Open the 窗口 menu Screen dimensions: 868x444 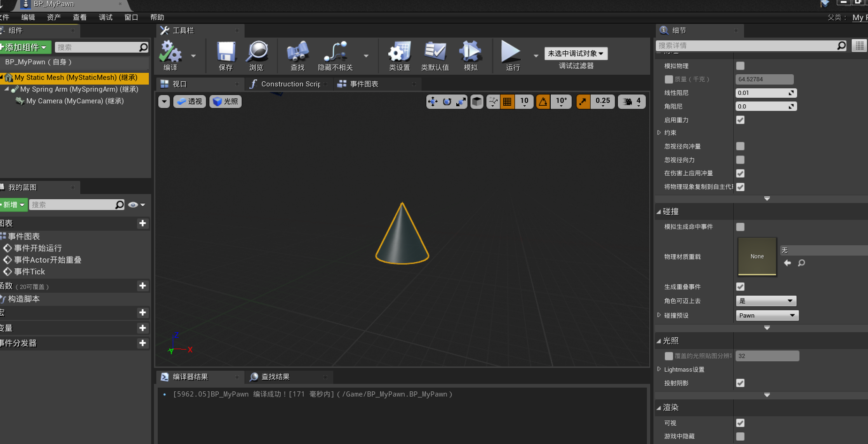131,17
